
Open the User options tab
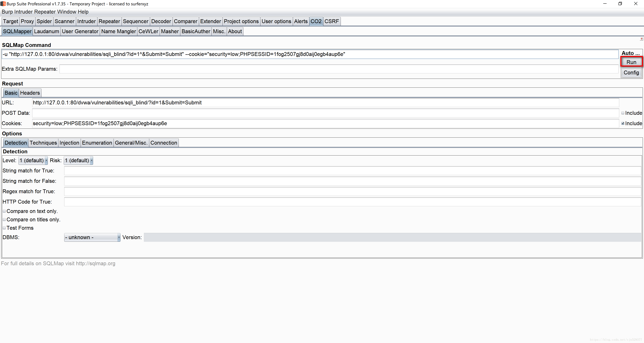click(x=277, y=21)
